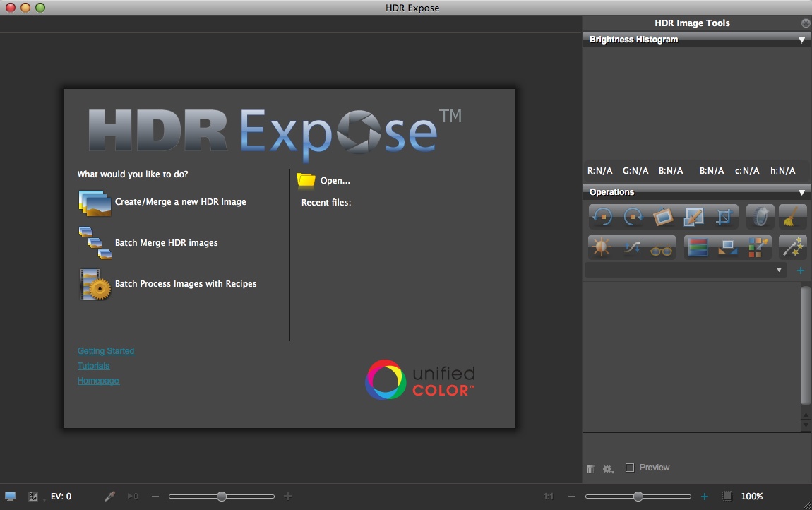Click the h:N/A histogram value
Viewport: 812px width, 510px height.
coord(782,170)
